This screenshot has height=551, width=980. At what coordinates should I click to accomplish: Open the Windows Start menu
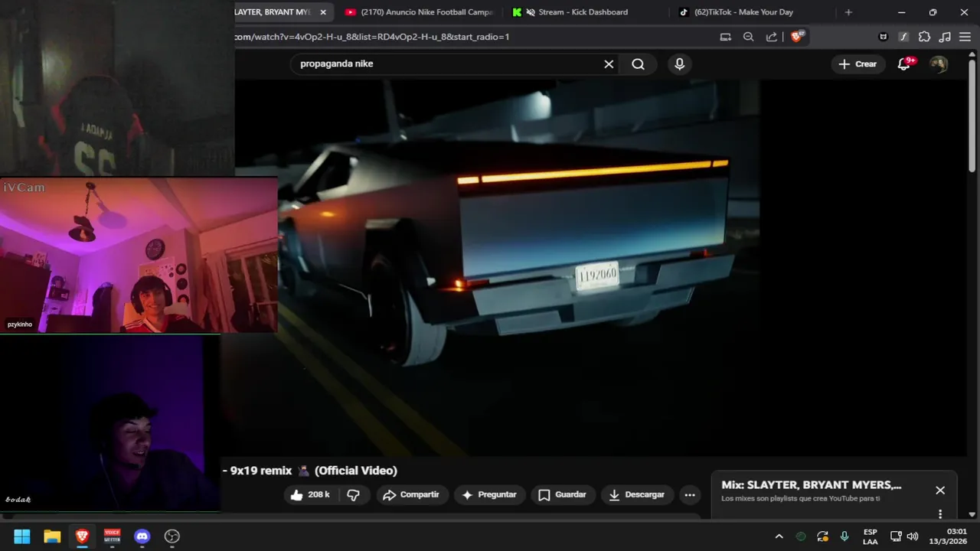(x=22, y=536)
